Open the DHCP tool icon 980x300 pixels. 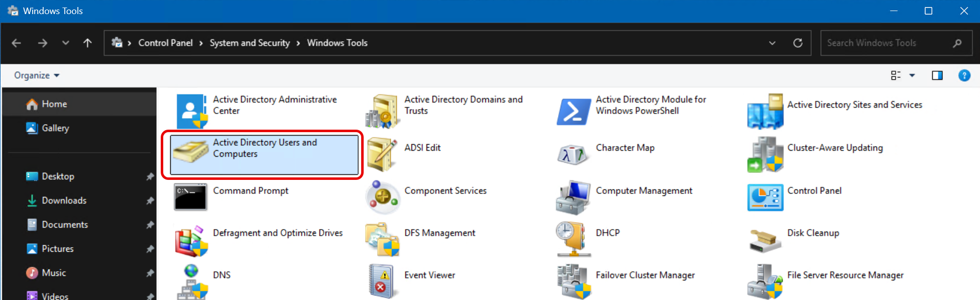point(573,239)
